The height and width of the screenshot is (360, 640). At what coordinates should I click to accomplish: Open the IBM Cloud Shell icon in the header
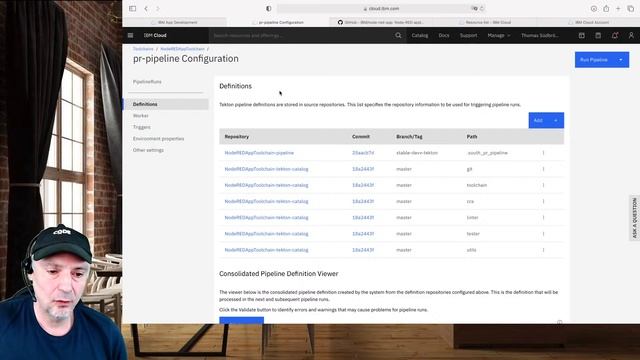click(x=582, y=36)
